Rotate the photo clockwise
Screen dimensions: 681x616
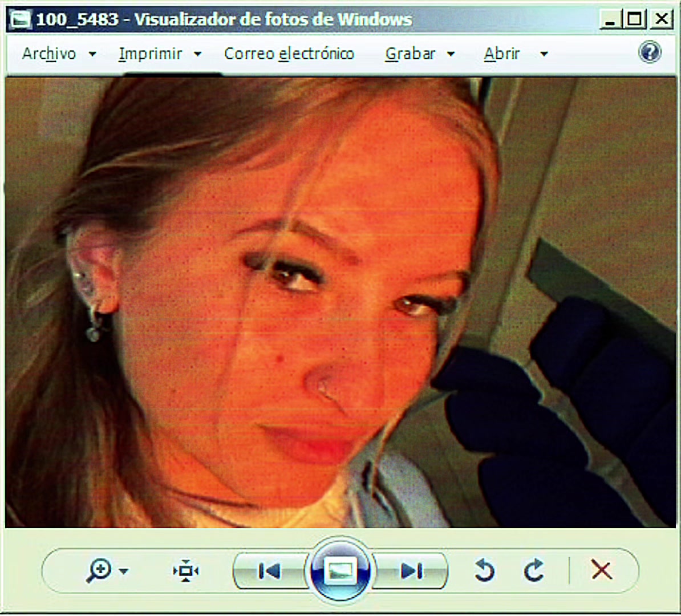pos(534,570)
